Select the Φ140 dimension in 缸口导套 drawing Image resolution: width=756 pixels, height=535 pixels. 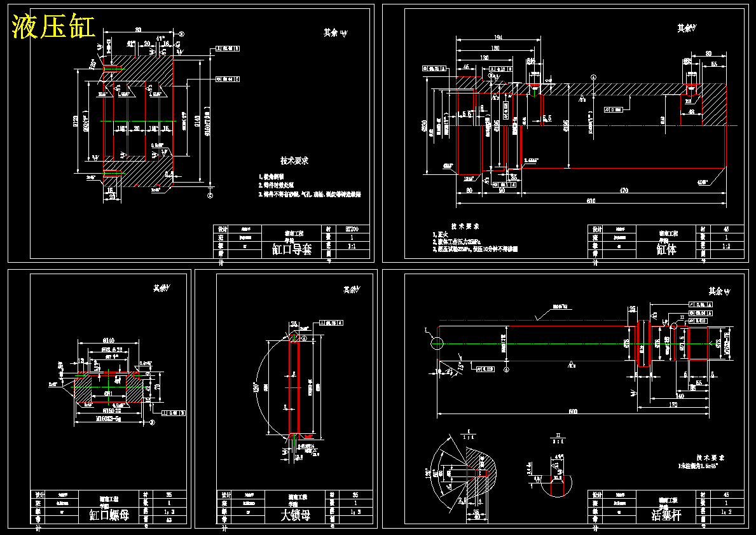pyautogui.click(x=198, y=120)
